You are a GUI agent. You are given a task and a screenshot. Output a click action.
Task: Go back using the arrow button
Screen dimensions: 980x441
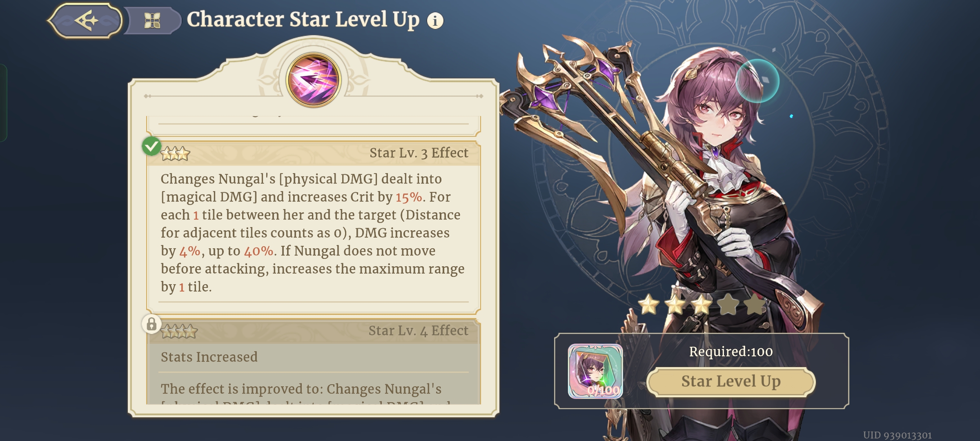point(85,20)
